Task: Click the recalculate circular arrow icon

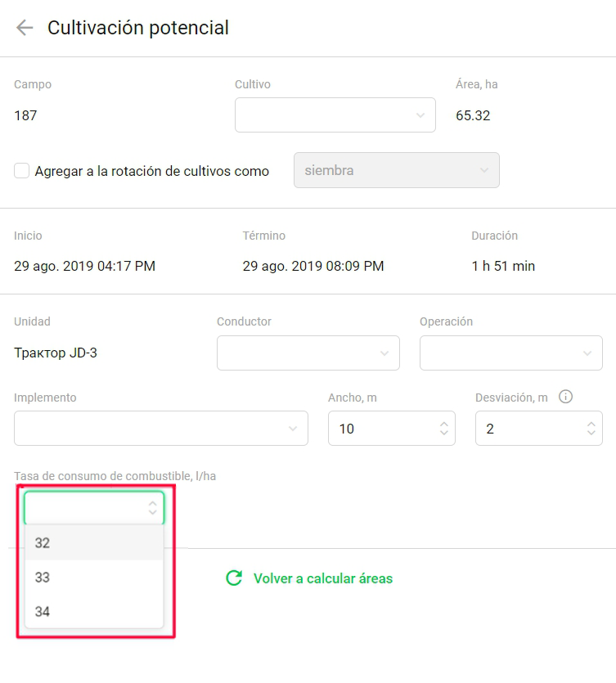Action: point(234,578)
